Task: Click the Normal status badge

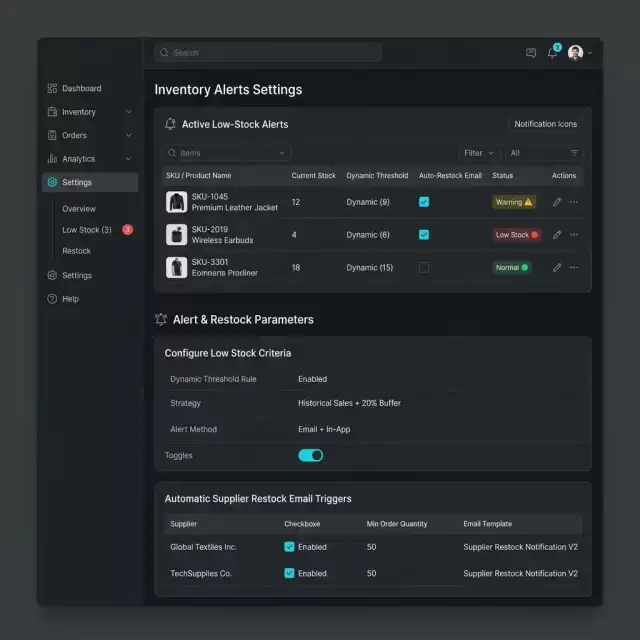Action: 512,268
